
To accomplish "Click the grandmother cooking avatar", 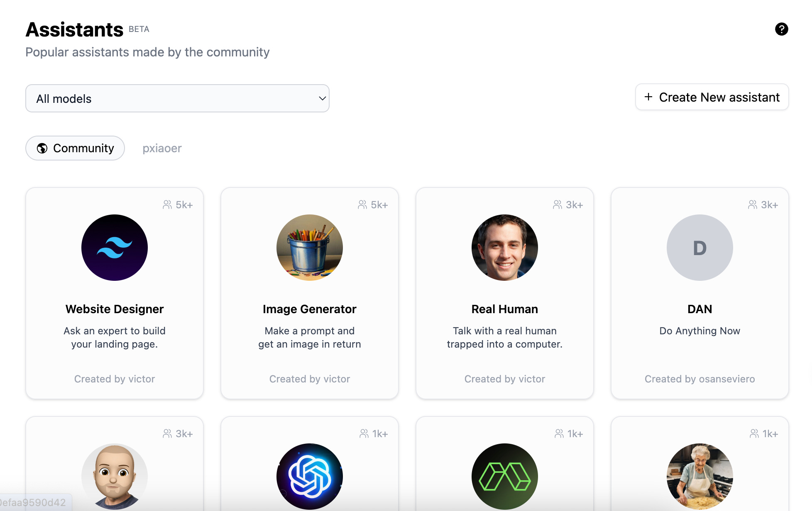I will click(x=700, y=476).
